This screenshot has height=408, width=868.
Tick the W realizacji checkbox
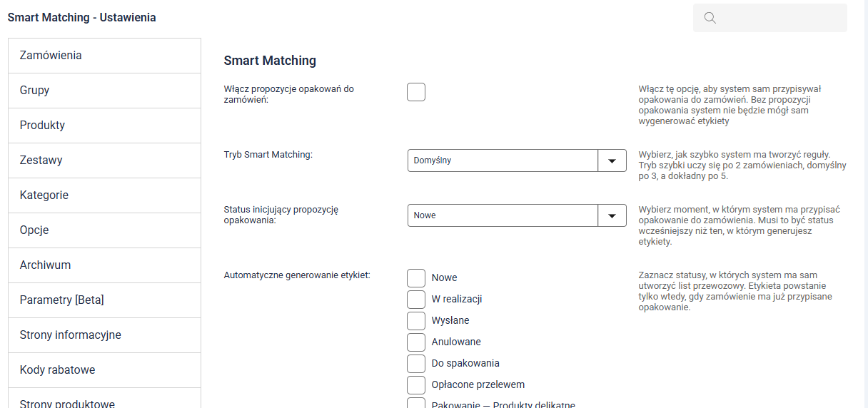coord(416,299)
